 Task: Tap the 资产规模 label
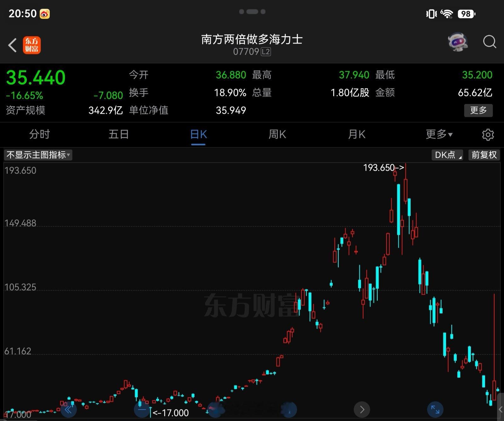click(x=26, y=110)
